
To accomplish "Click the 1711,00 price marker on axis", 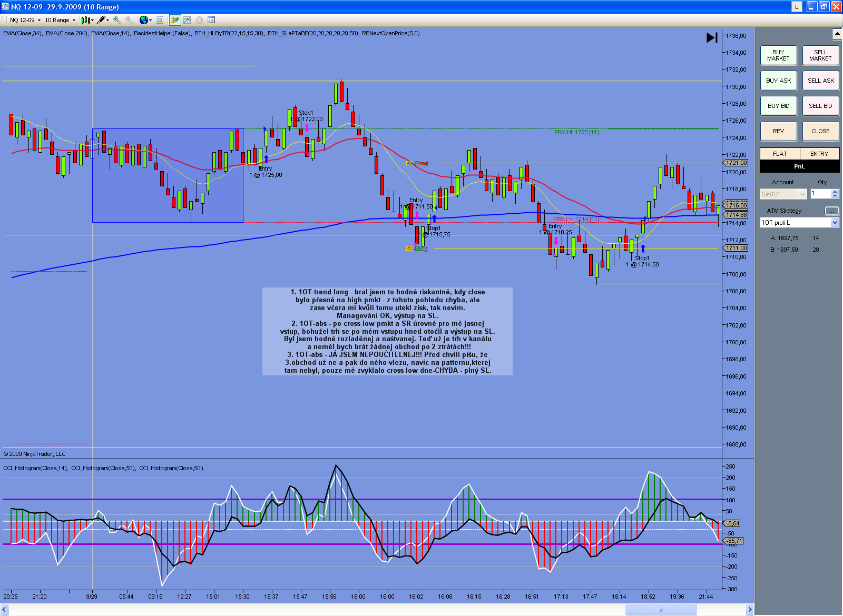I will pyautogui.click(x=737, y=248).
